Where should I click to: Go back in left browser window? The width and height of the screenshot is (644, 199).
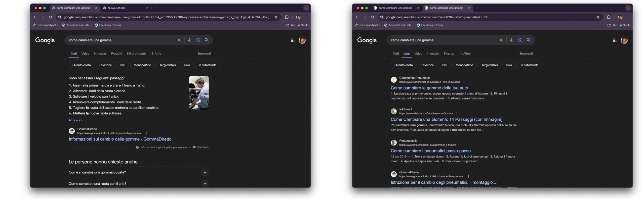35,17
